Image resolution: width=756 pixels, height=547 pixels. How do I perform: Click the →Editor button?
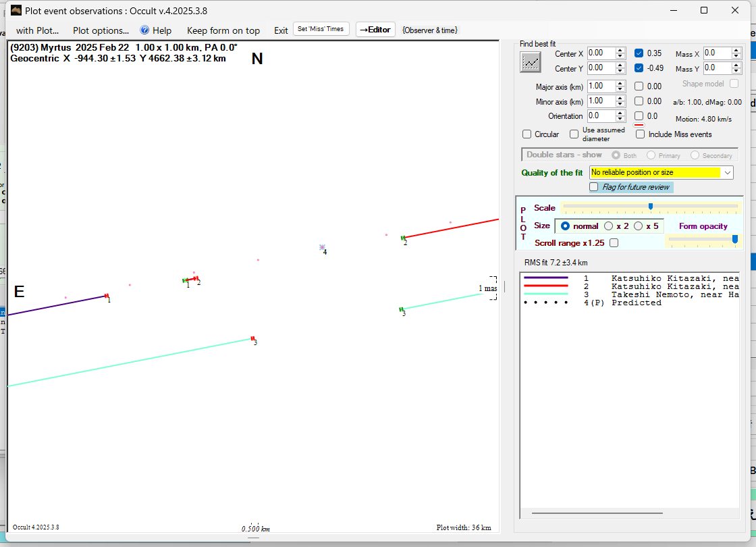click(375, 30)
